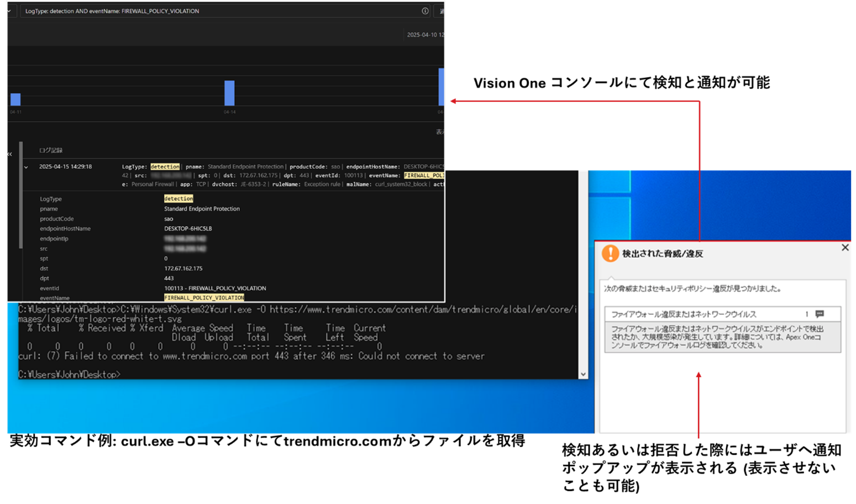
Task: Click the 04-11 bar in the histogram
Action: pos(15,99)
